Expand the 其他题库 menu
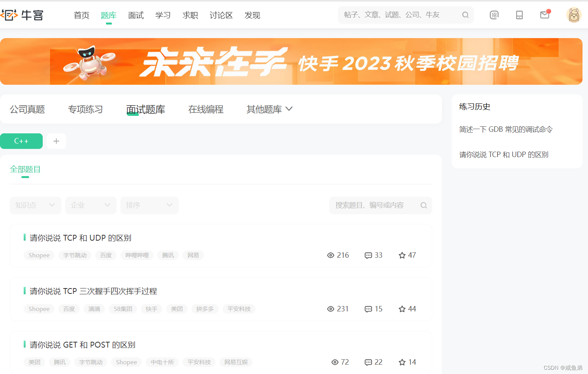 [269, 109]
